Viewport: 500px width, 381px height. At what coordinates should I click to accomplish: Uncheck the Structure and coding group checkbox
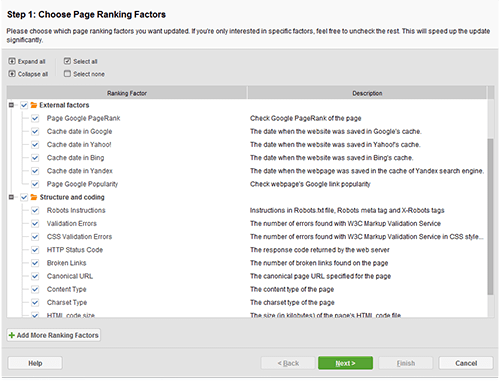pyautogui.click(x=24, y=197)
